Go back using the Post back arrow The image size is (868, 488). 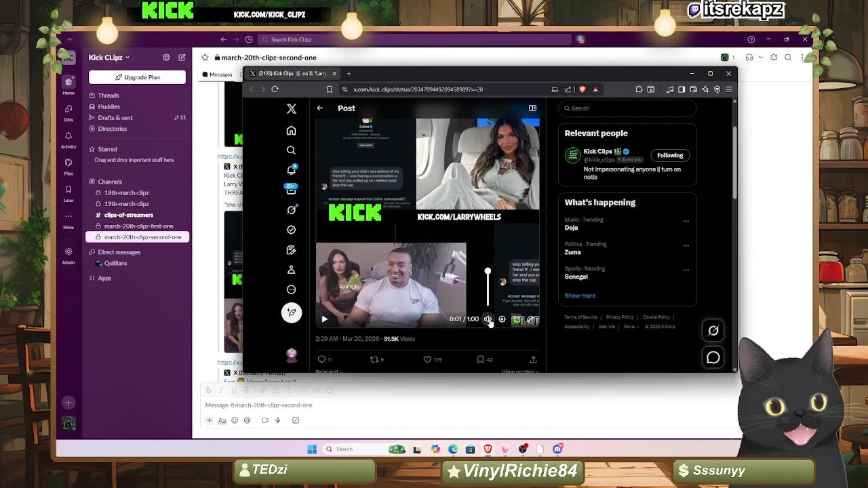pyautogui.click(x=320, y=108)
